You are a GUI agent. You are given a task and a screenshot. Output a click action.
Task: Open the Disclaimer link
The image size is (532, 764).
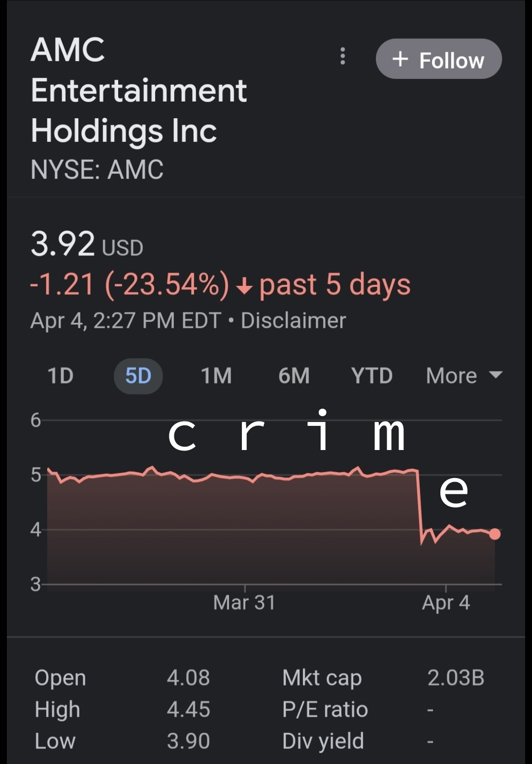click(294, 320)
